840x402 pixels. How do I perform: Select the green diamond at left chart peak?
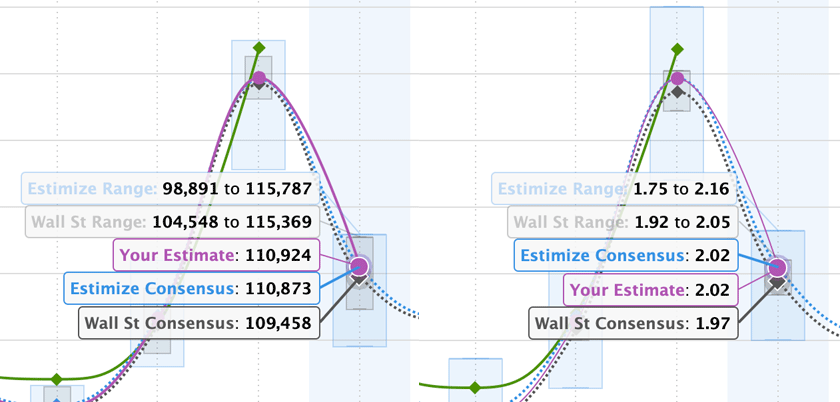(259, 48)
